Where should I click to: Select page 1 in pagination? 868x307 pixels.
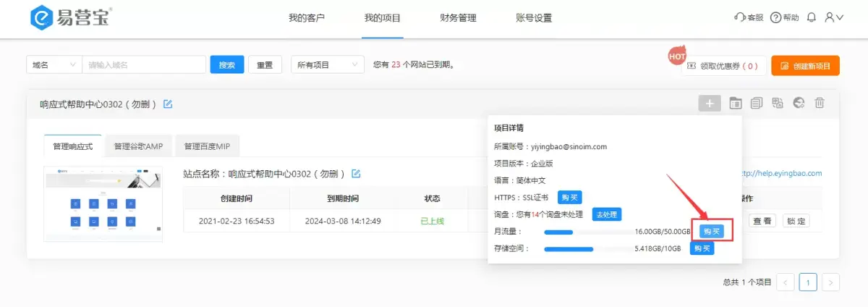[x=808, y=282]
